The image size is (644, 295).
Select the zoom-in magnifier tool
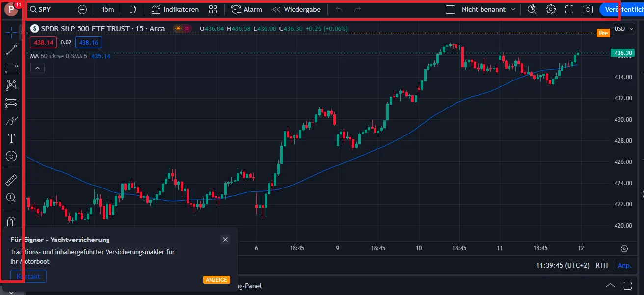[x=11, y=198]
